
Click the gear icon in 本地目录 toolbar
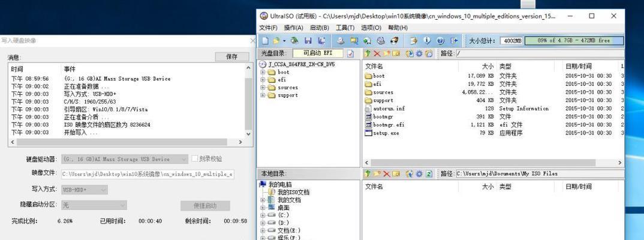[419, 174]
